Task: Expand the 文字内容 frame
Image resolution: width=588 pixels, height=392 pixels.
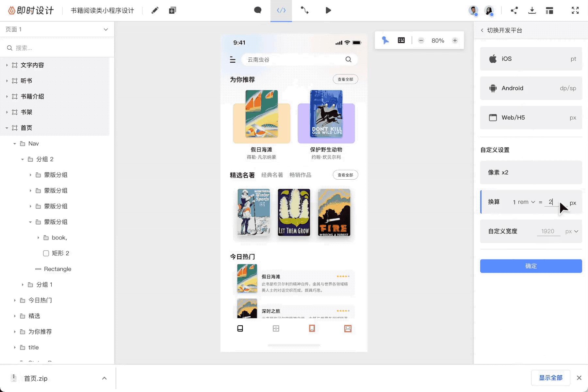Action: (x=7, y=65)
